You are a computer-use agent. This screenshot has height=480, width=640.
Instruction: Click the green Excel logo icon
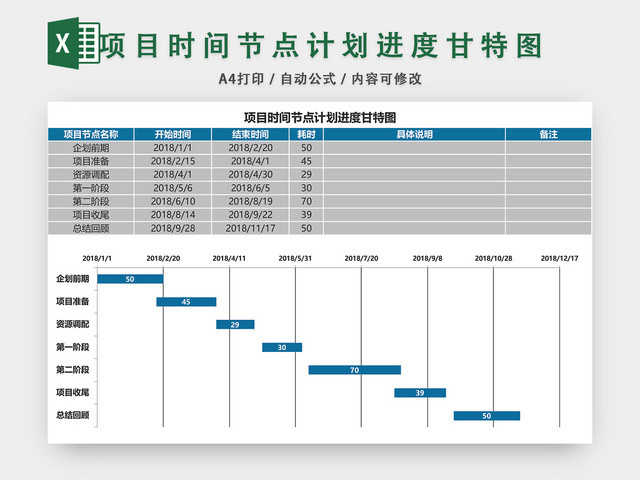[x=74, y=43]
